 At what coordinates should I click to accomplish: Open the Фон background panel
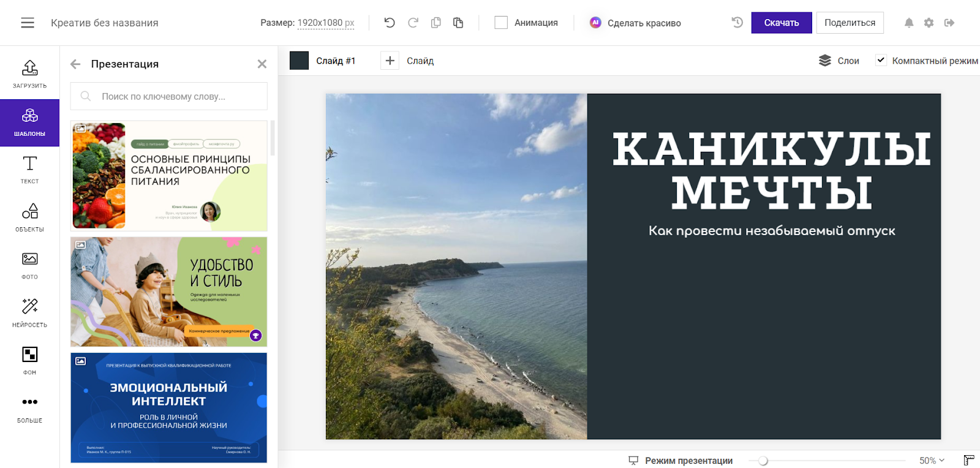pos(29,360)
